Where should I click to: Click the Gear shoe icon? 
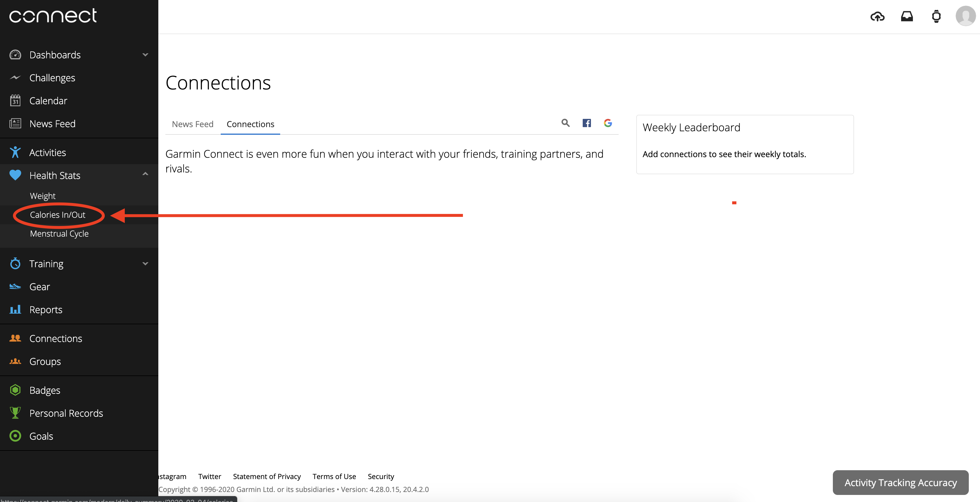pyautogui.click(x=15, y=286)
